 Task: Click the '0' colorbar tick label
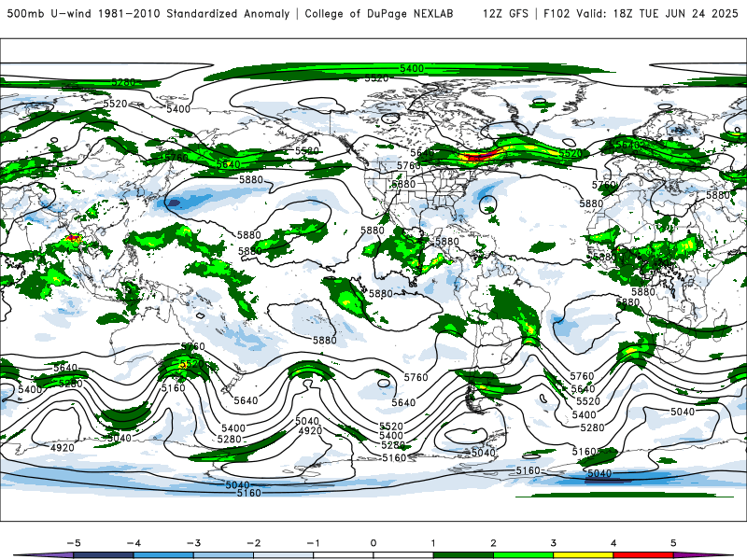(373, 543)
